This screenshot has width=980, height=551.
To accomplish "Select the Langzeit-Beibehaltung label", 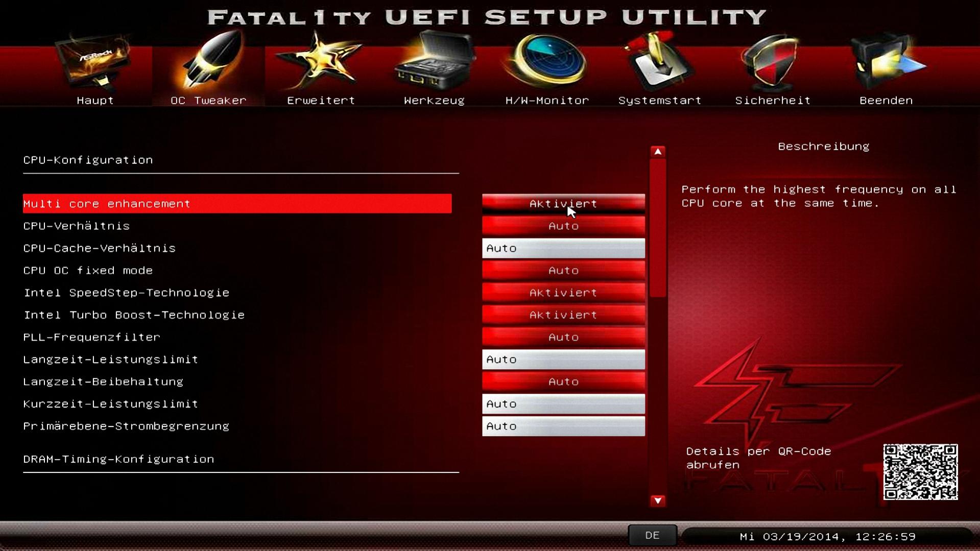I will [x=103, y=381].
